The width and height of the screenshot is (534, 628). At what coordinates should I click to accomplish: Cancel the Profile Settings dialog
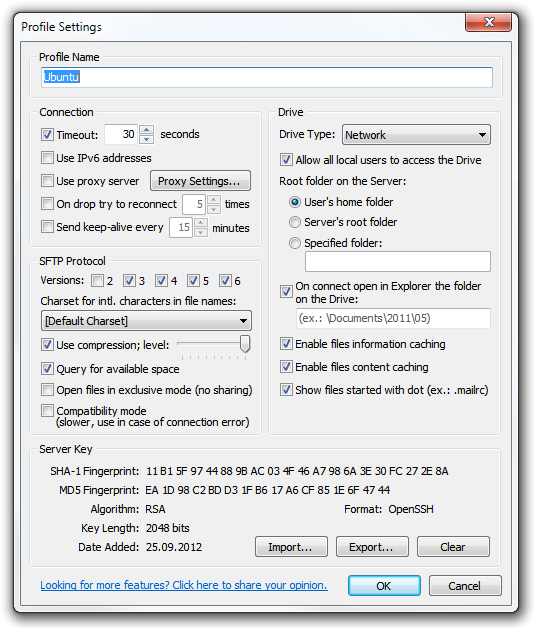click(x=465, y=586)
